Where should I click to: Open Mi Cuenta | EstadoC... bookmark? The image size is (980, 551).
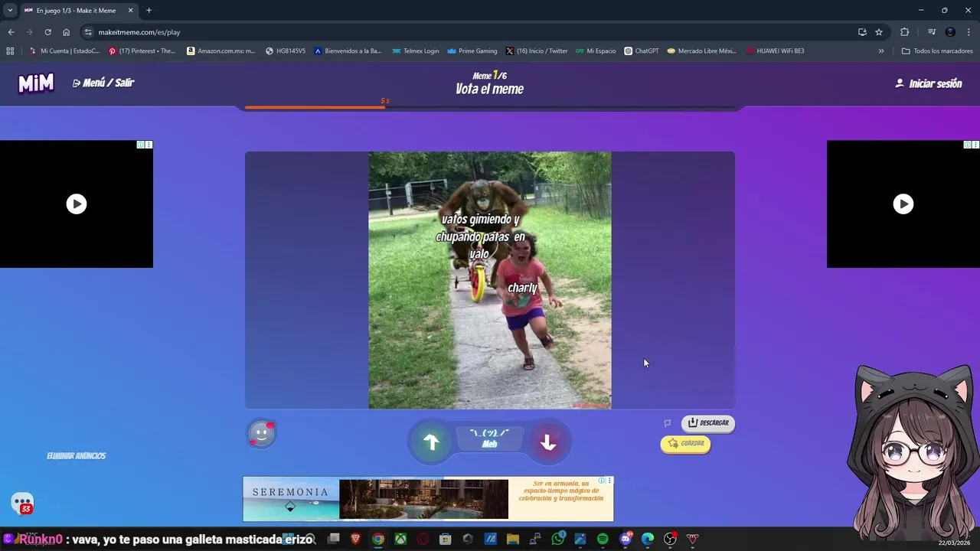tap(64, 51)
